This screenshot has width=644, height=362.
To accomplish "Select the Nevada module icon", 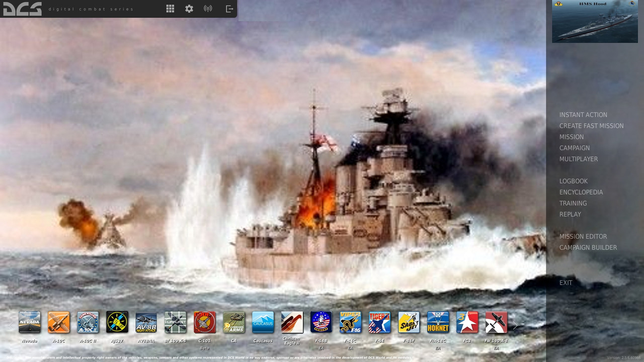I will pos(30,322).
